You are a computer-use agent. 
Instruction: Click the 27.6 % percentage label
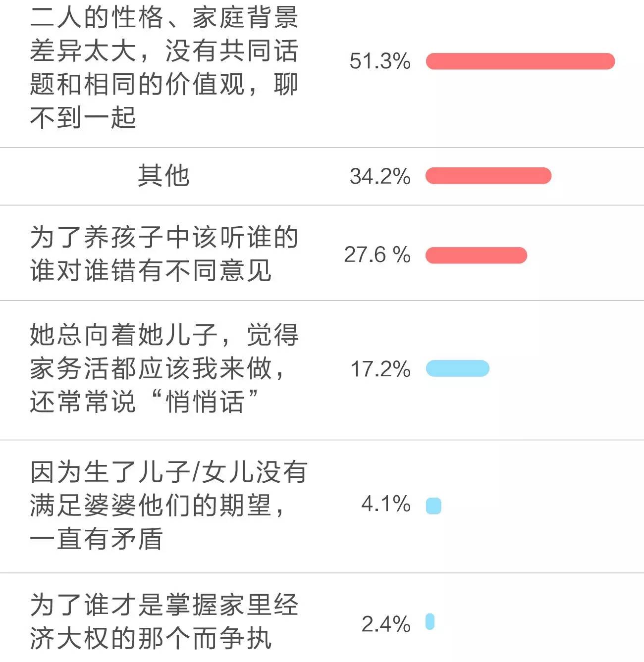(377, 255)
